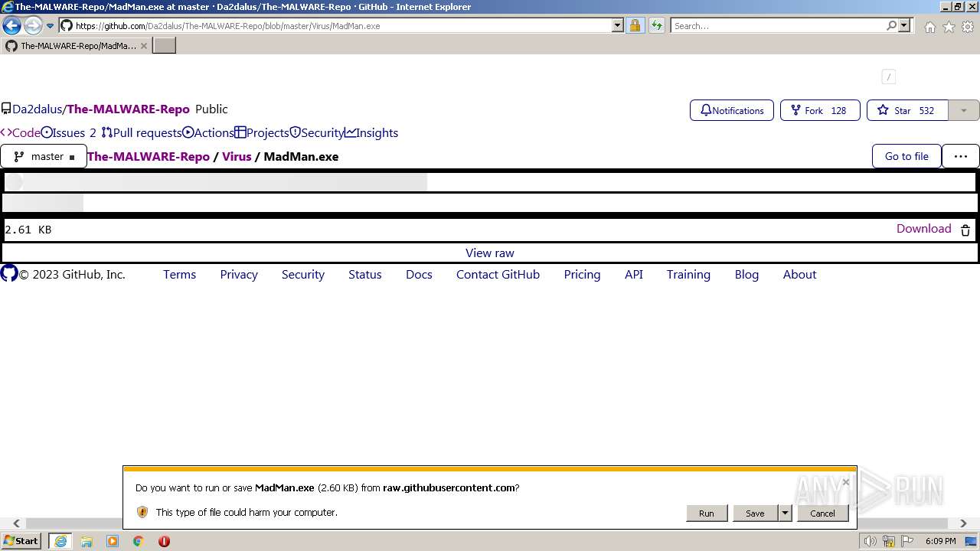Screen dimensions: 980x551
Task: Open the Terms footer link
Action: [x=180, y=274]
